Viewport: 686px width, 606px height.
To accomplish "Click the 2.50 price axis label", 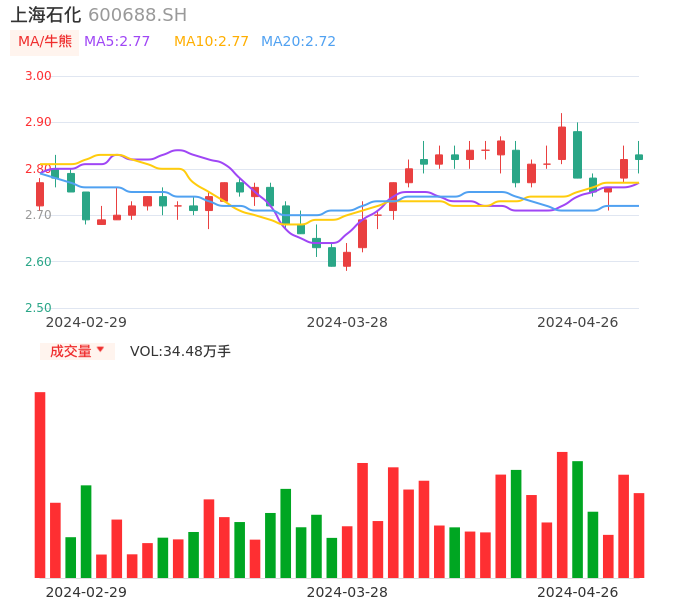I will tap(38, 308).
